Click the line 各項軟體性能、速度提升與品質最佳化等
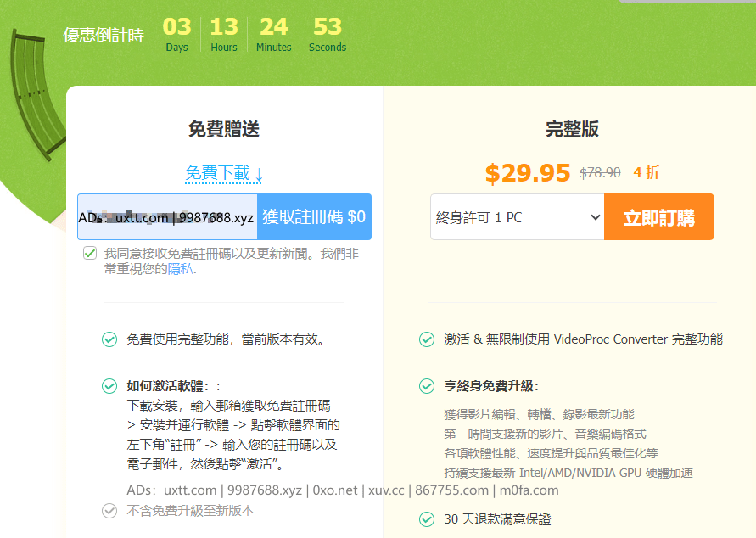Viewport: 756px width, 538px height. click(551, 454)
